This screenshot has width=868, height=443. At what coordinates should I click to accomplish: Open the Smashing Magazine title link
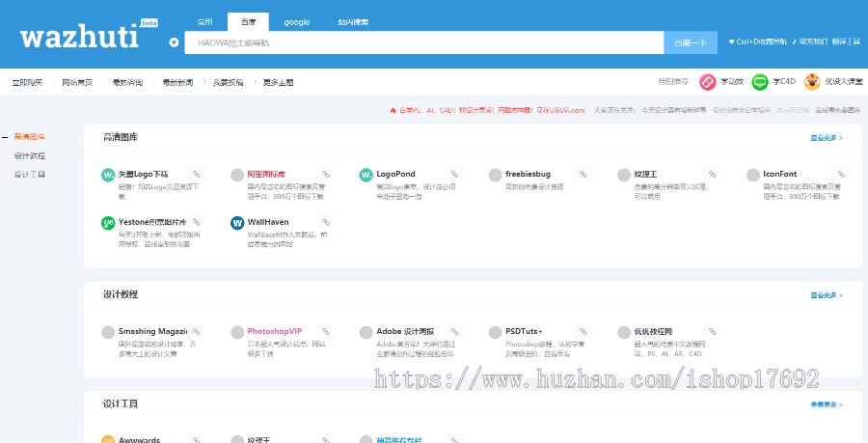pyautogui.click(x=154, y=331)
